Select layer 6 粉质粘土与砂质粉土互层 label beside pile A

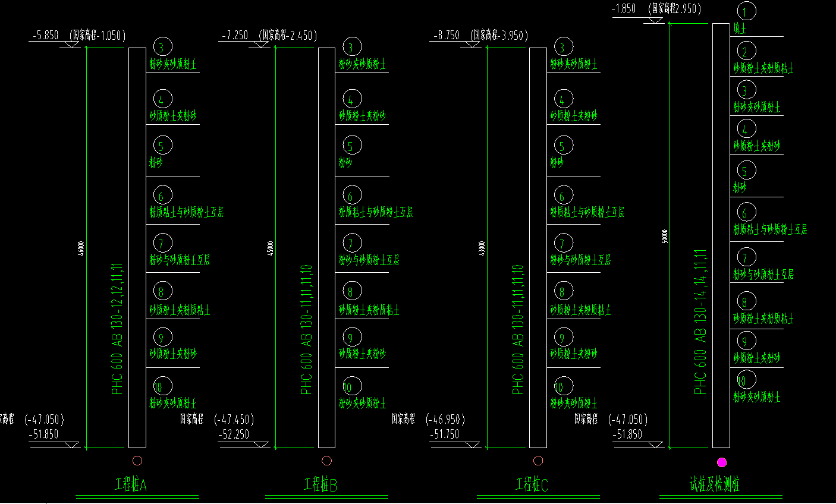point(187,212)
